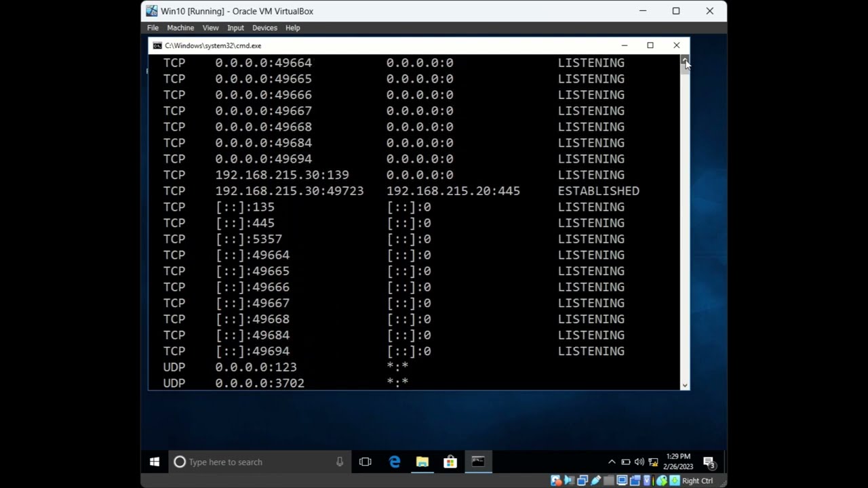
Task: Click the network tray icon with warning
Action: (x=653, y=462)
